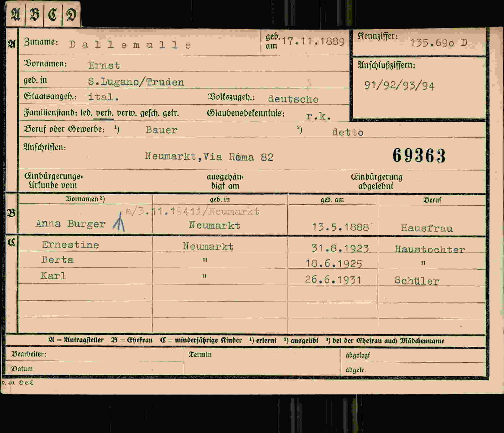The height and width of the screenshot is (433, 504).
Task: Click the "Datum" field label
Action: pos(22,369)
